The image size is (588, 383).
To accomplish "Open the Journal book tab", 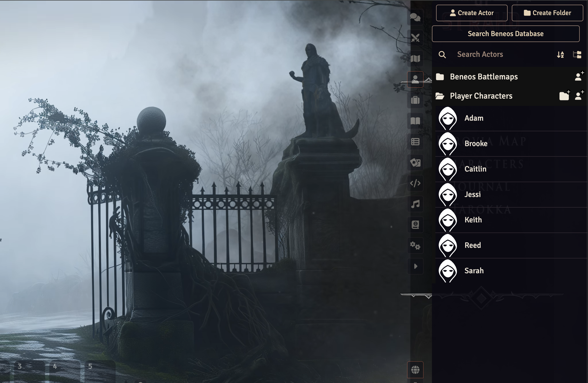I will [x=415, y=121].
